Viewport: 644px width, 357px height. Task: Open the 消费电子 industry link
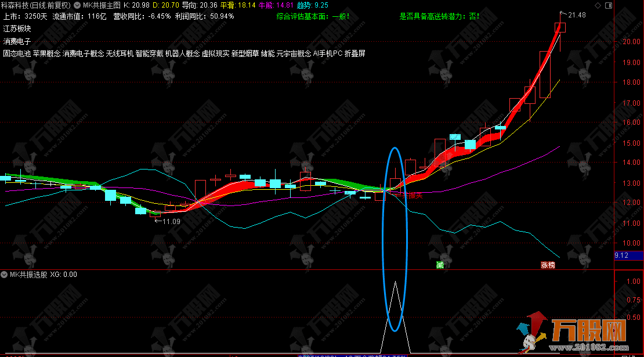pyautogui.click(x=17, y=41)
